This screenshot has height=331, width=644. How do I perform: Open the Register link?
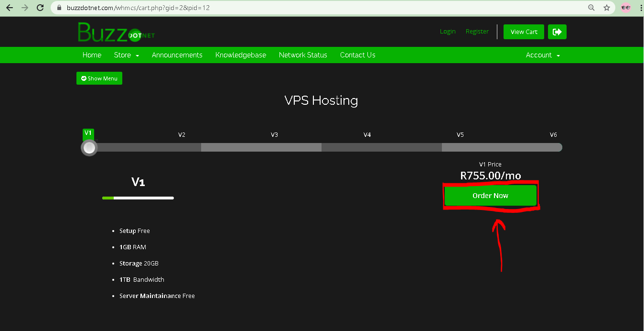coord(477,32)
